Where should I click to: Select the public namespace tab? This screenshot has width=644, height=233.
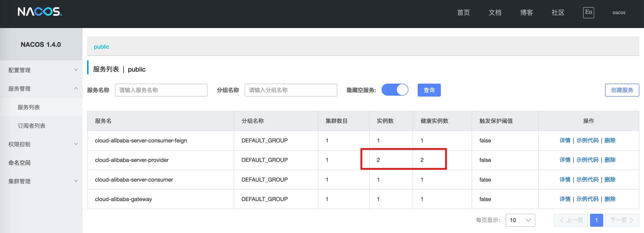[101, 47]
